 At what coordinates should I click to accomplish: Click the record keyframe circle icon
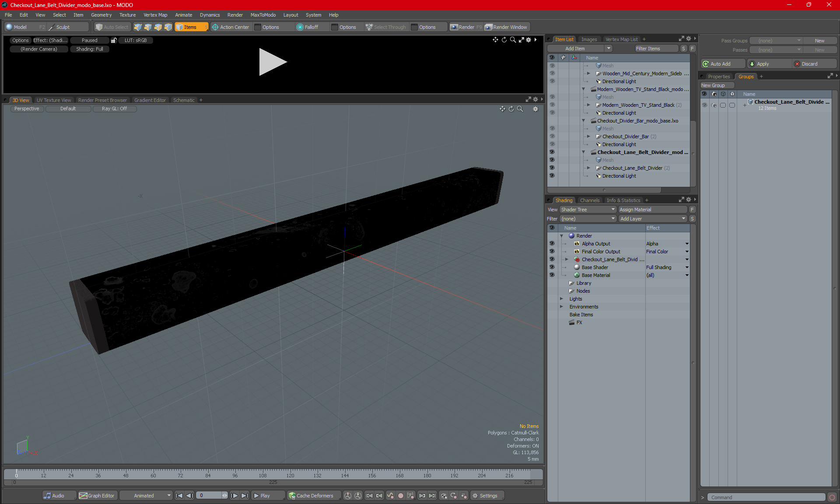[400, 496]
